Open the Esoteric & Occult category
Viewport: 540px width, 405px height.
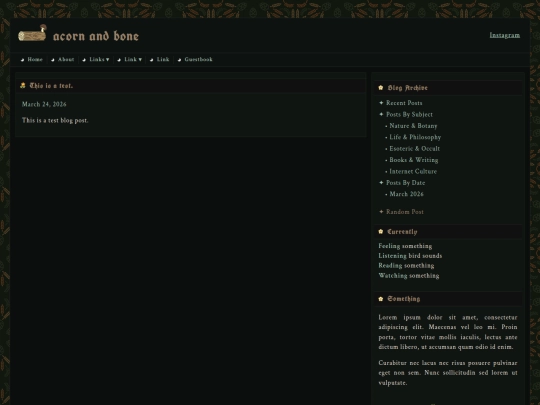pos(415,148)
